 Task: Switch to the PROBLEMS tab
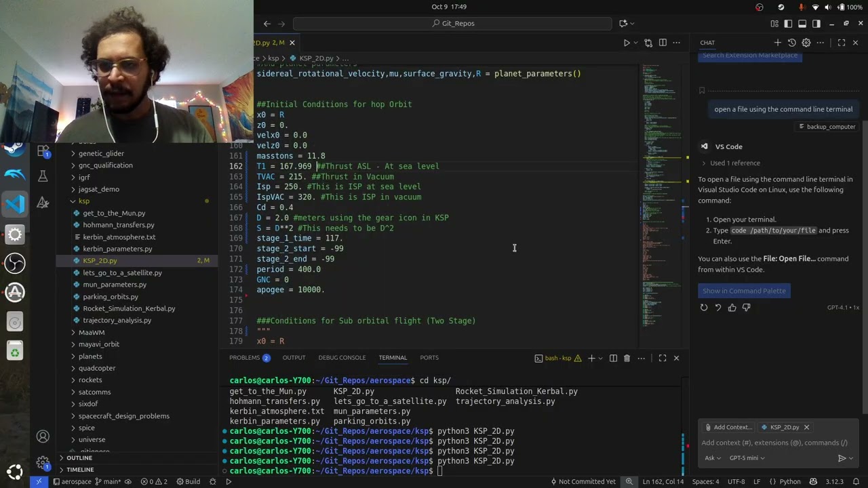coord(250,358)
